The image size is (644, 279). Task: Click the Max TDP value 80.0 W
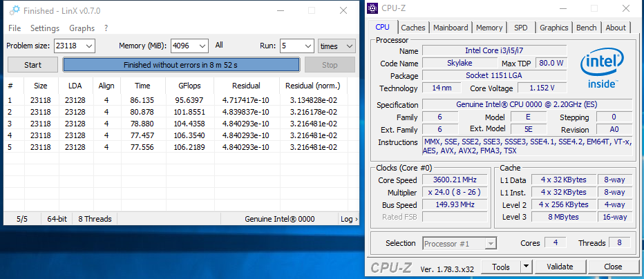[x=551, y=63]
